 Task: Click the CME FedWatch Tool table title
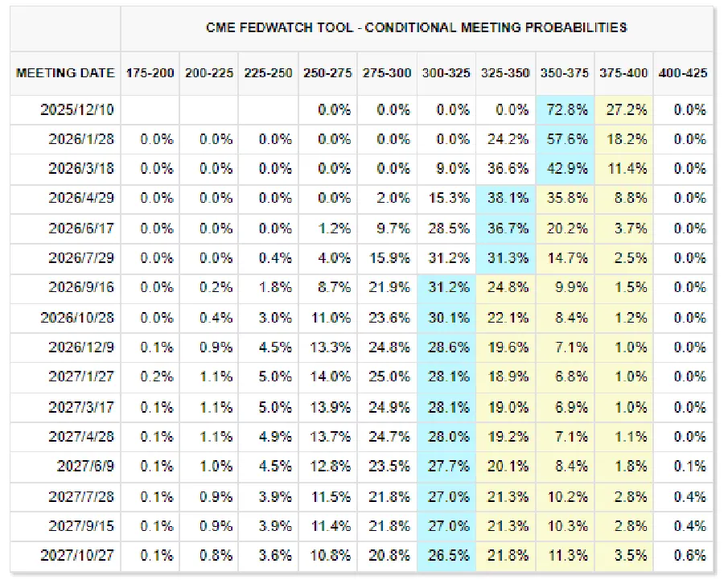coord(416,27)
